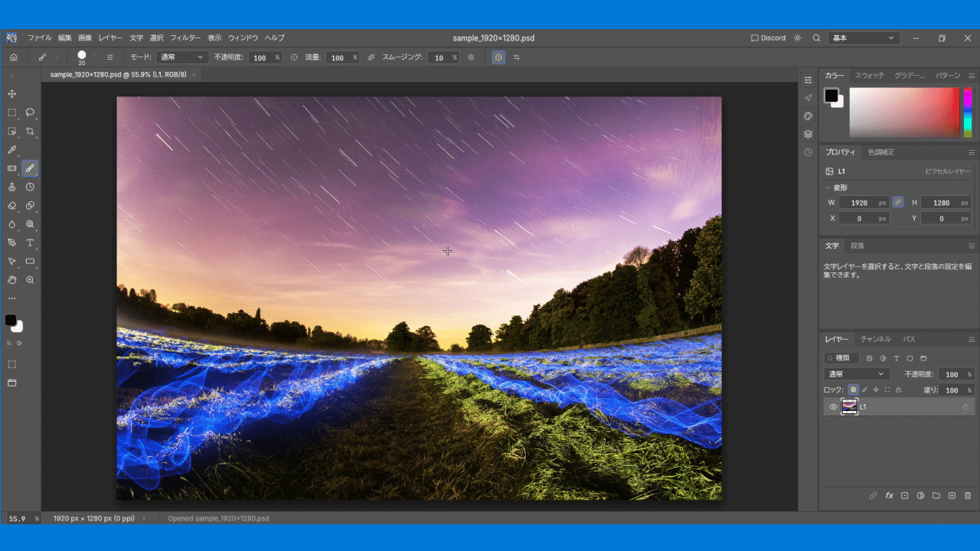The height and width of the screenshot is (551, 980).
Task: Toggle airbrush mode next to flow
Action: (x=371, y=57)
